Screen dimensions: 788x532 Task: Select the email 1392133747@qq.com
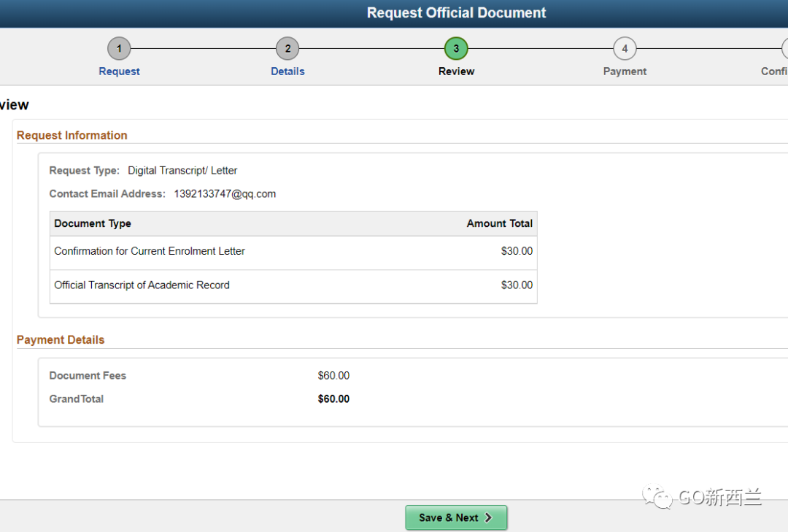[x=225, y=193]
